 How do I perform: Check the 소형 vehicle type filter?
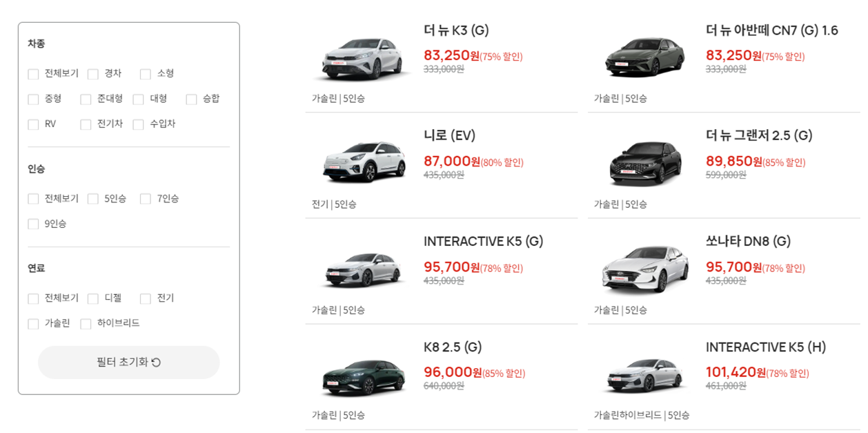pyautogui.click(x=145, y=73)
